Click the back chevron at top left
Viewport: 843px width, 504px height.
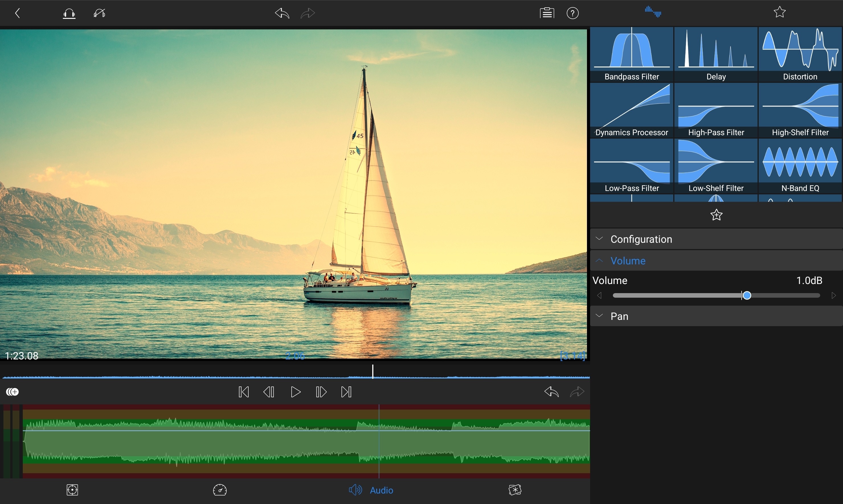(18, 13)
